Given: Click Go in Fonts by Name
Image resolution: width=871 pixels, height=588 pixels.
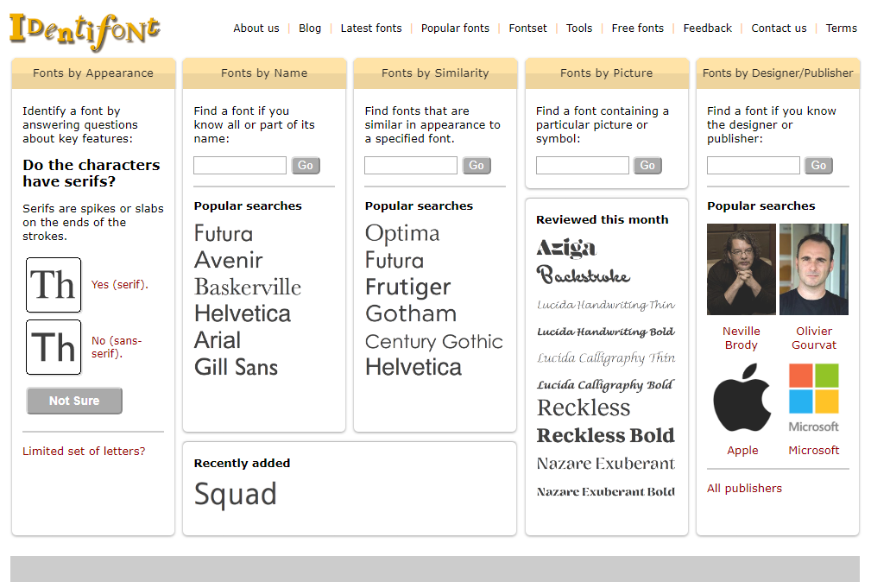Looking at the screenshot, I should click(306, 166).
